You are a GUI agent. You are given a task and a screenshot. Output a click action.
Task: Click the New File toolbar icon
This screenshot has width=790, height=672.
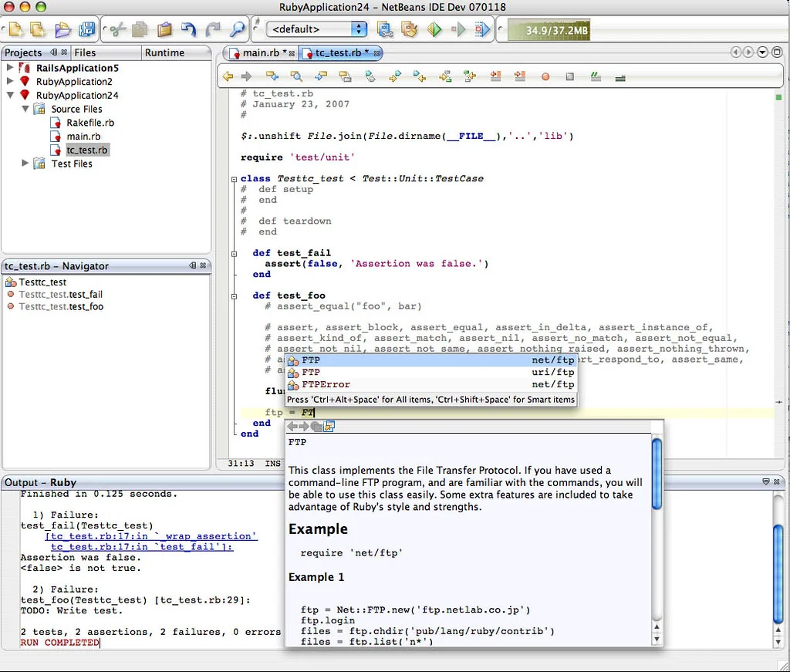click(x=15, y=30)
